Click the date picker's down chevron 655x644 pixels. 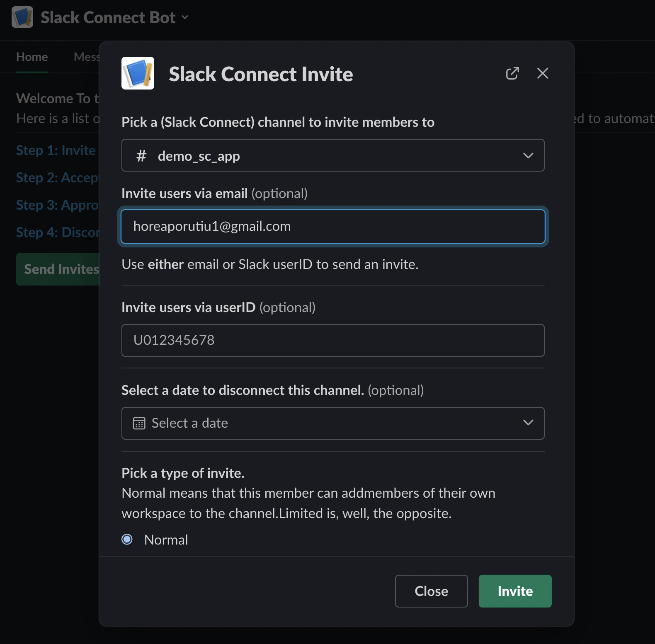[x=528, y=423]
